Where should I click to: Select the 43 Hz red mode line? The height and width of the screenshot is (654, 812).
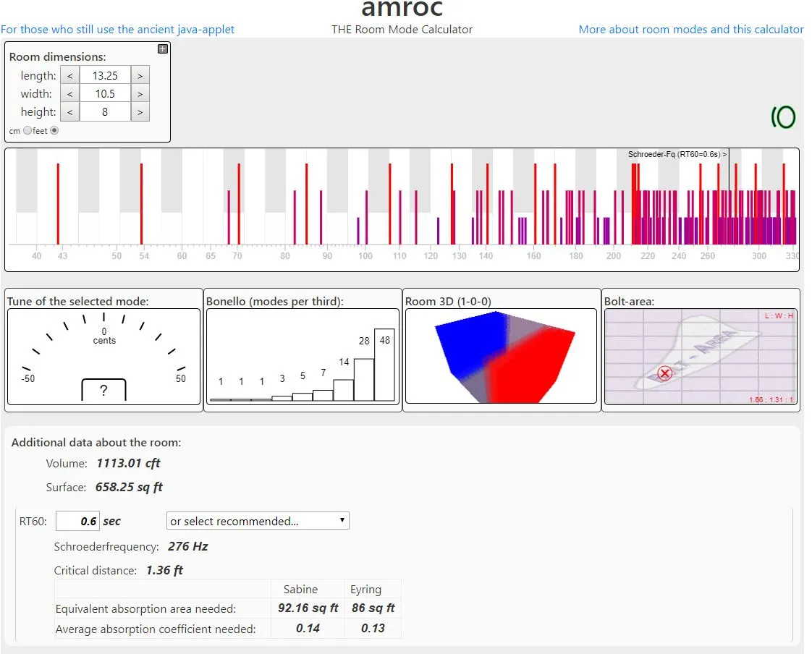click(x=58, y=203)
